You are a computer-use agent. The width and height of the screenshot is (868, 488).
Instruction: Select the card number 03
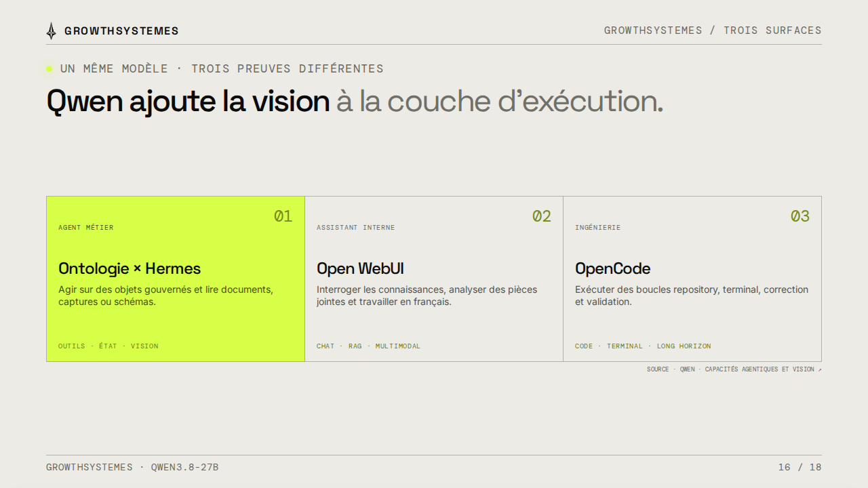800,216
